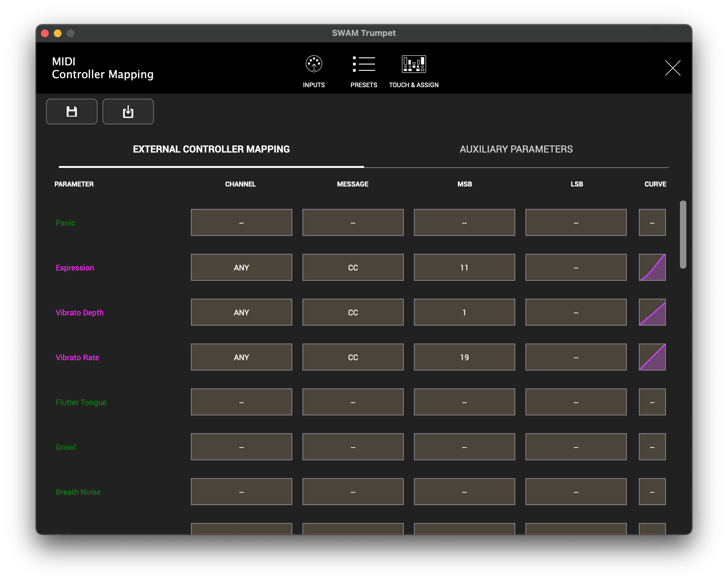The height and width of the screenshot is (582, 728).
Task: Open Vibrato Depth message dropdown
Action: click(353, 312)
